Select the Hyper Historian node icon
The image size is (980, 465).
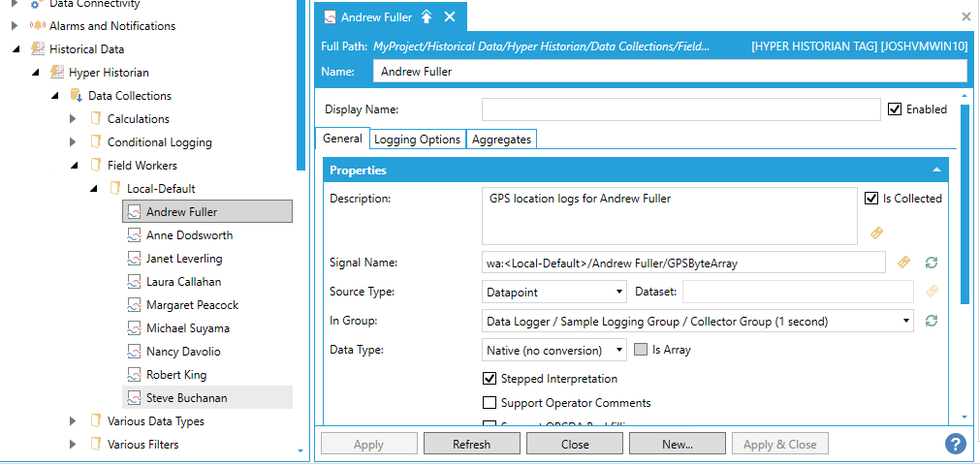(56, 73)
